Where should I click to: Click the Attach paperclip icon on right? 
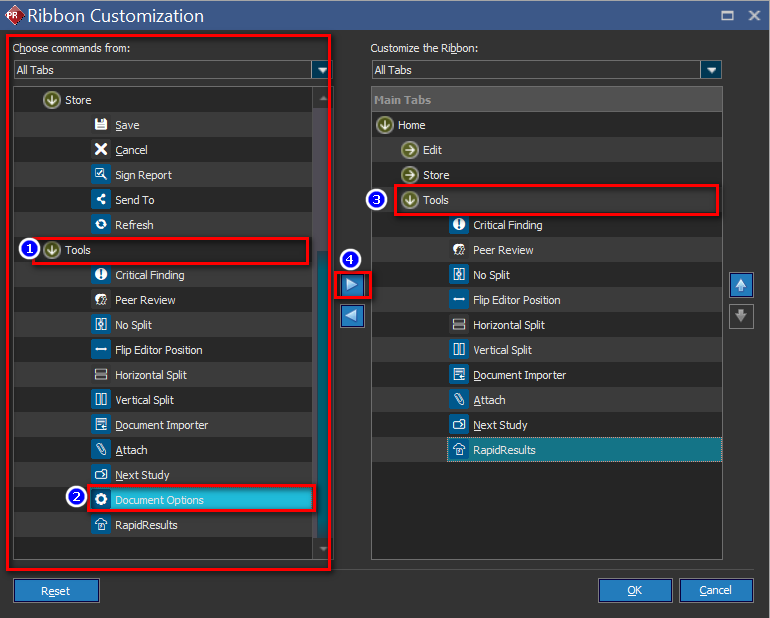[459, 400]
